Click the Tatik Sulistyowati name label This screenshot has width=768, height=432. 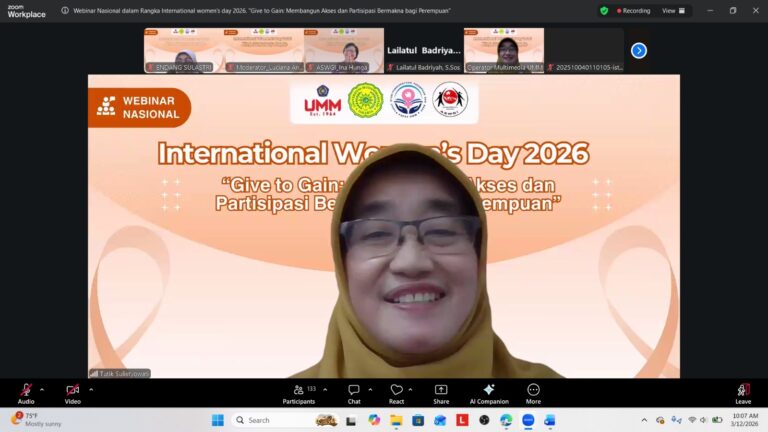pyautogui.click(x=120, y=373)
